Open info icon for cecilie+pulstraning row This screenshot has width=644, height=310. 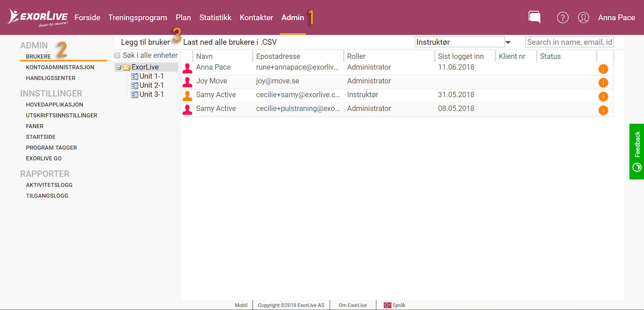click(603, 110)
